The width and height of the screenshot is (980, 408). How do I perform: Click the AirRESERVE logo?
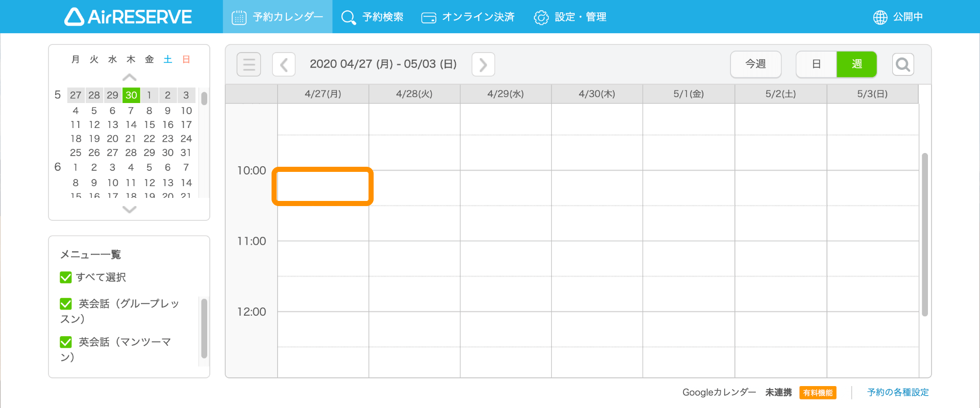(x=128, y=17)
